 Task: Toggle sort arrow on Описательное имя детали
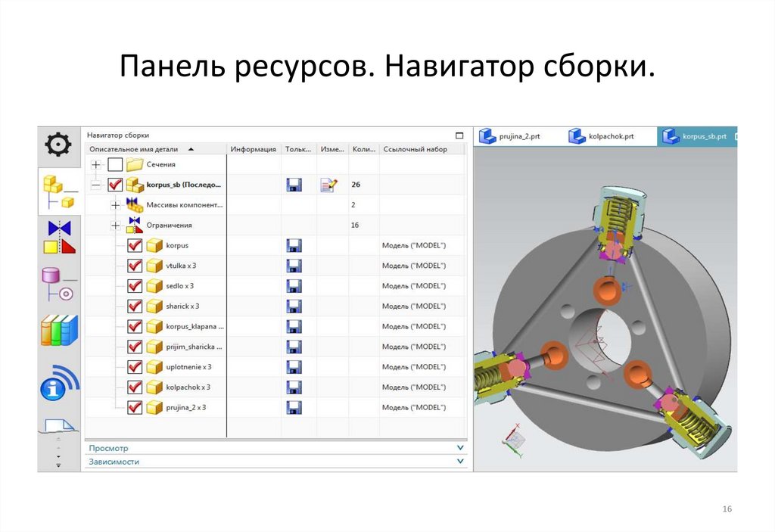191,149
